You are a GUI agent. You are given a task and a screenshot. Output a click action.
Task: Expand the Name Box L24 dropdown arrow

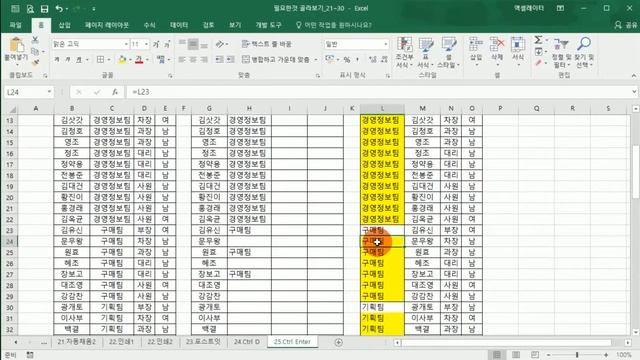point(49,92)
